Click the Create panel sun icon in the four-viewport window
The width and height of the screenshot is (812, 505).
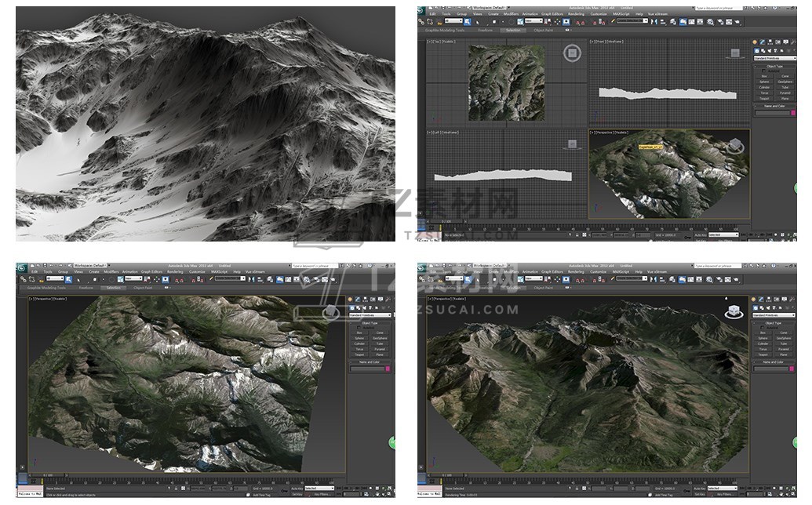click(755, 42)
